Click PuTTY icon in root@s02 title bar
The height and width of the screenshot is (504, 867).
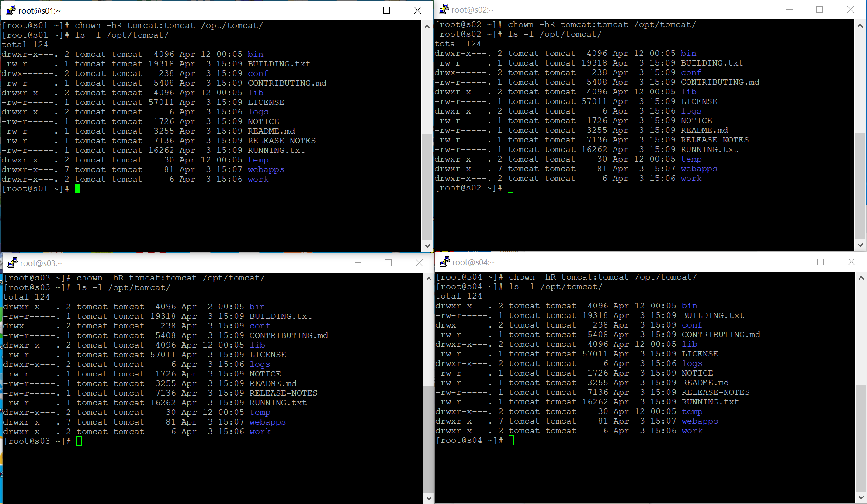[x=444, y=9]
